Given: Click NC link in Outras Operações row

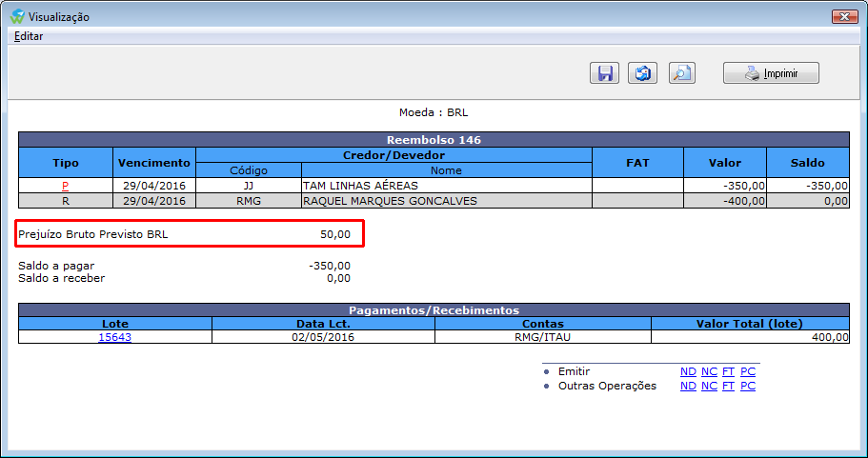Looking at the screenshot, I should 709,386.
